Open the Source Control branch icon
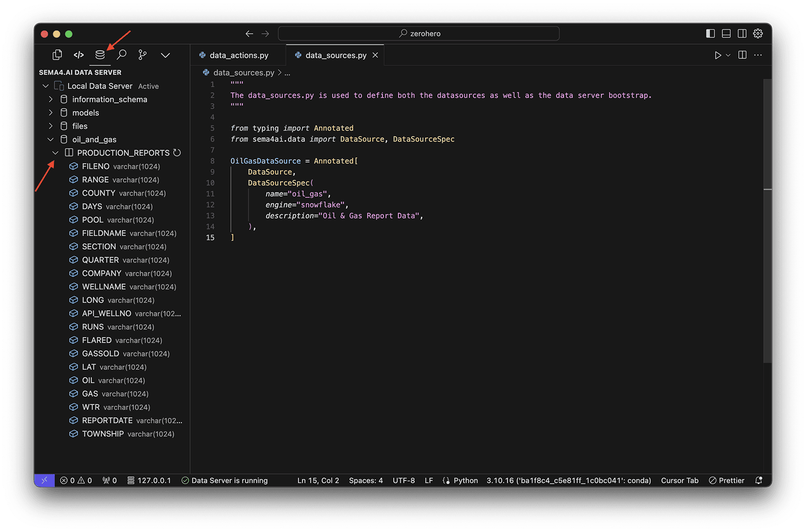Screen dimensions: 806x532 pyautogui.click(x=143, y=55)
